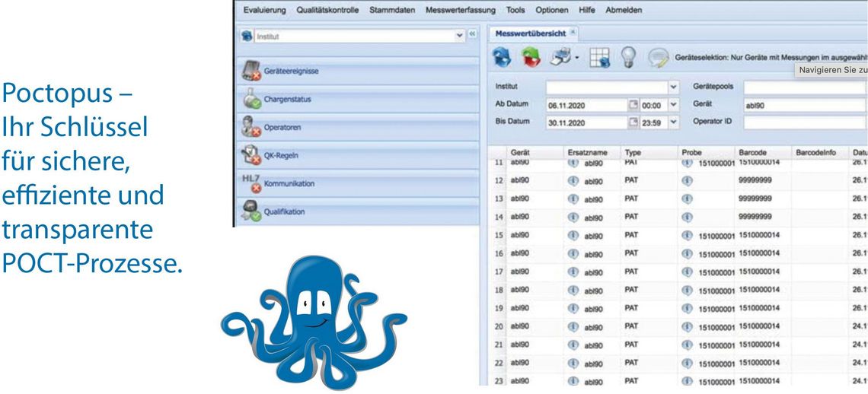Open the Stammdaten menu
868x394 pixels.
point(394,10)
